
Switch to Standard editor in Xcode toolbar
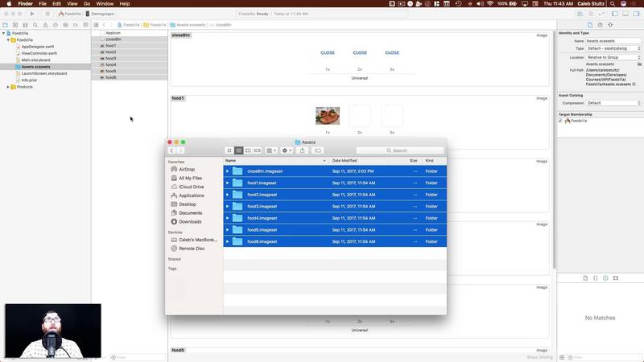[x=580, y=14]
